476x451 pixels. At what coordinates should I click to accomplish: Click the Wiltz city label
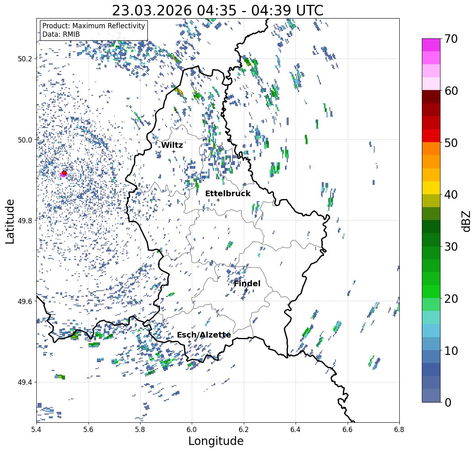(x=172, y=145)
